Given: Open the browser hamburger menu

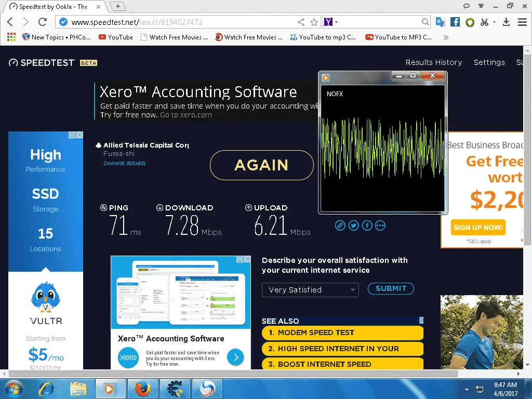Looking at the screenshot, I should (x=522, y=22).
